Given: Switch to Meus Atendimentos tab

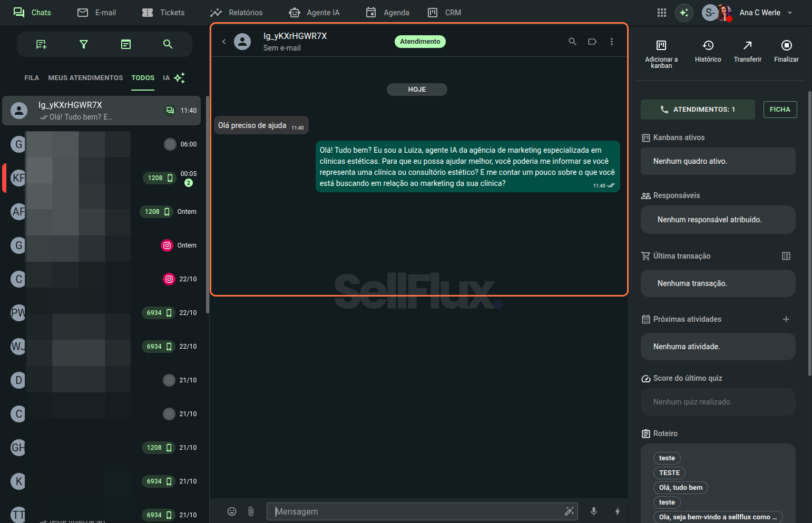Looking at the screenshot, I should coord(85,78).
